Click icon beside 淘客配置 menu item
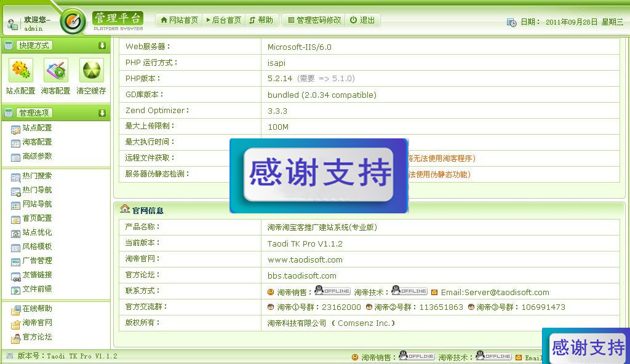The image size is (630, 364). (x=15, y=143)
